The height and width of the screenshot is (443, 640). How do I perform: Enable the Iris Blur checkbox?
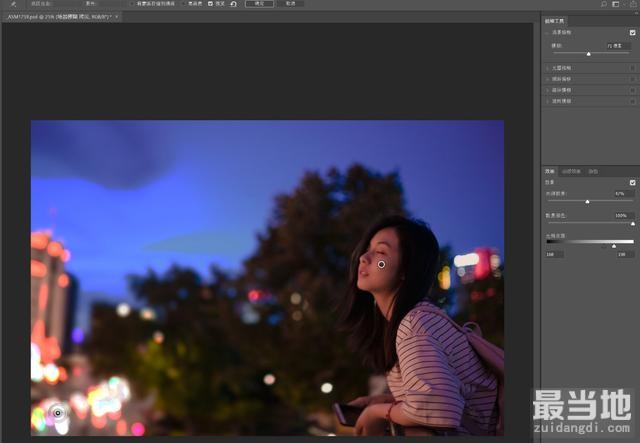(632, 68)
